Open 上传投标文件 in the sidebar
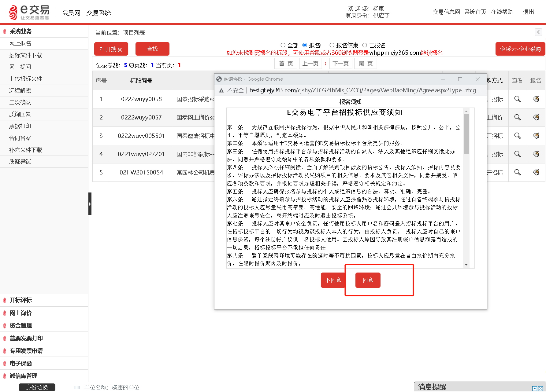 [44, 79]
